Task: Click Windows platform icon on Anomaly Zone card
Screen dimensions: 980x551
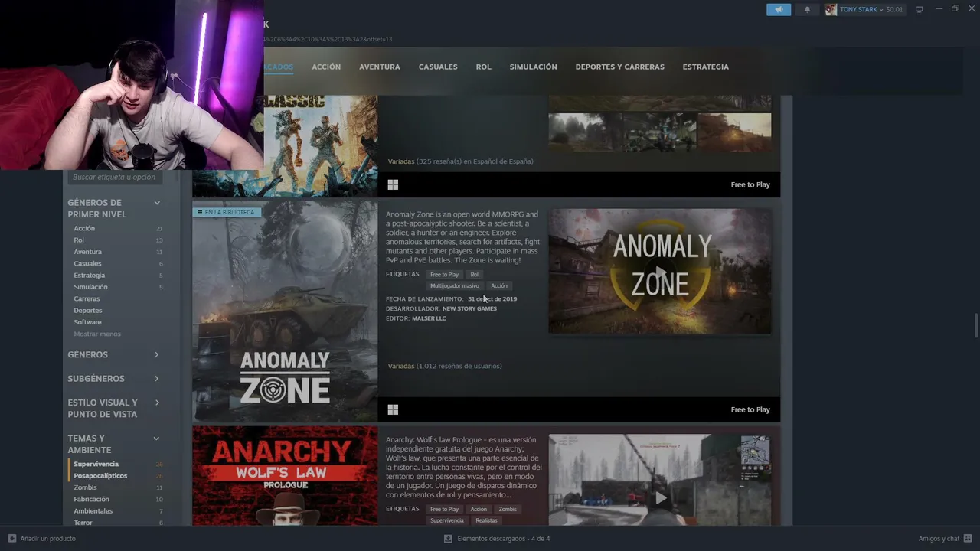Action: [x=393, y=409]
